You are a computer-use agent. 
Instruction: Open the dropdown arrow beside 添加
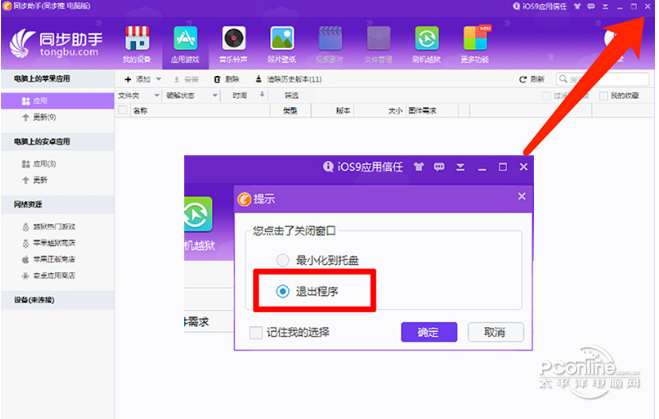click(158, 79)
